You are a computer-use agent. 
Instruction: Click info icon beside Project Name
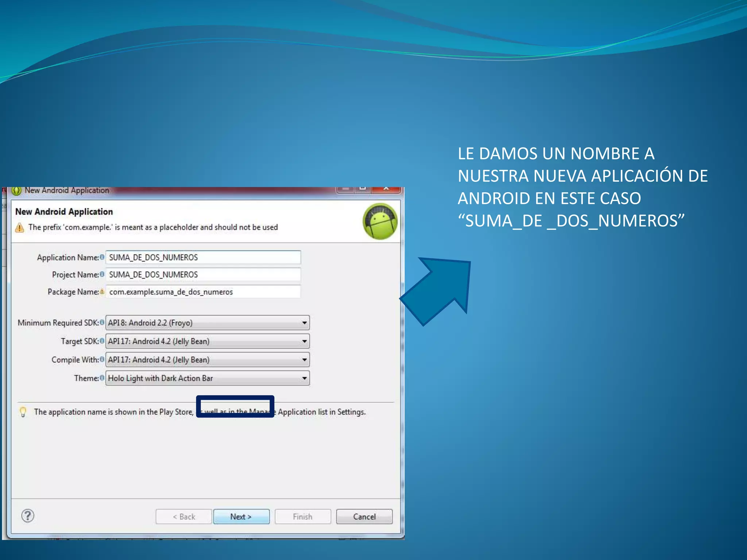pyautogui.click(x=102, y=274)
